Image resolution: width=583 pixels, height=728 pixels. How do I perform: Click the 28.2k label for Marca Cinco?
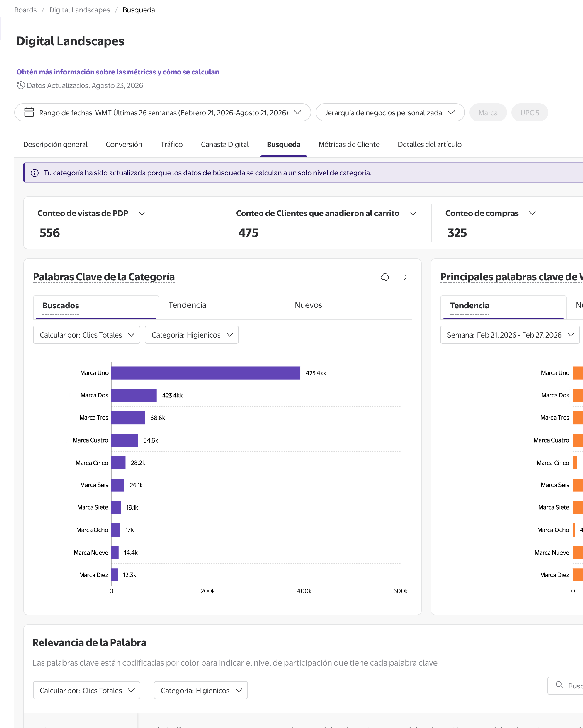(138, 463)
